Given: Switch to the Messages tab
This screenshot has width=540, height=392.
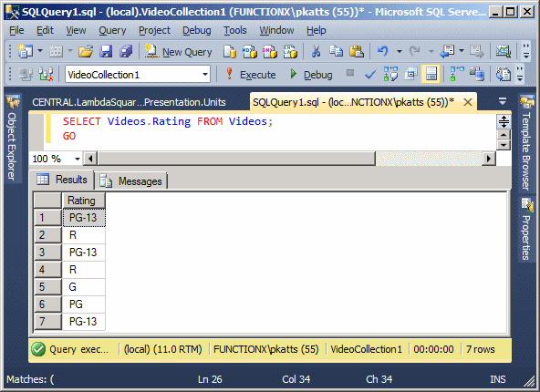Looking at the screenshot, I should tap(130, 181).
